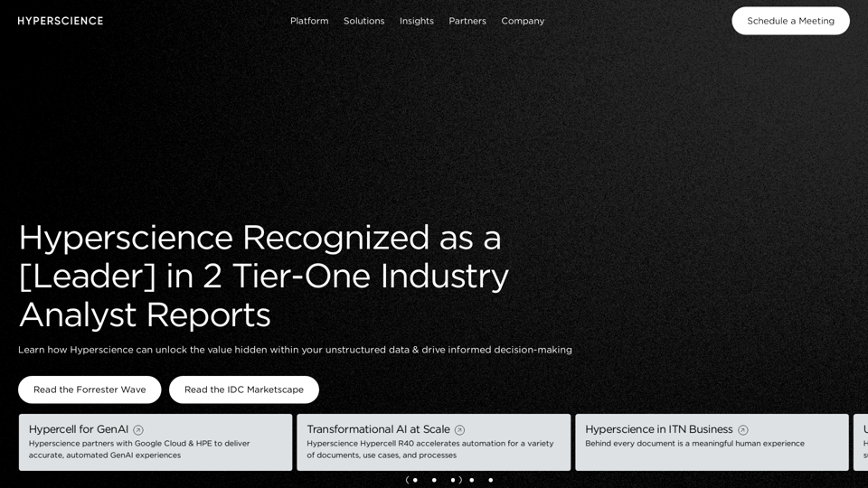The image size is (868, 488).
Task: Open the Company menu
Action: (x=523, y=21)
